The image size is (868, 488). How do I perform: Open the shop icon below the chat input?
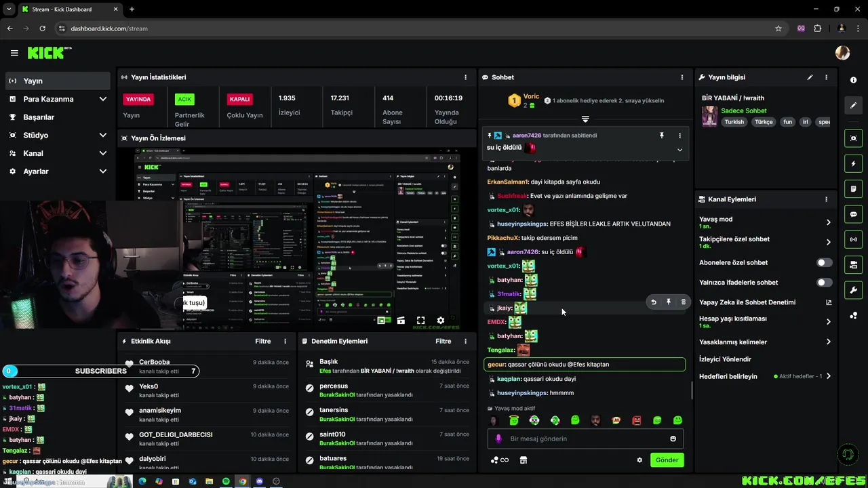(524, 460)
